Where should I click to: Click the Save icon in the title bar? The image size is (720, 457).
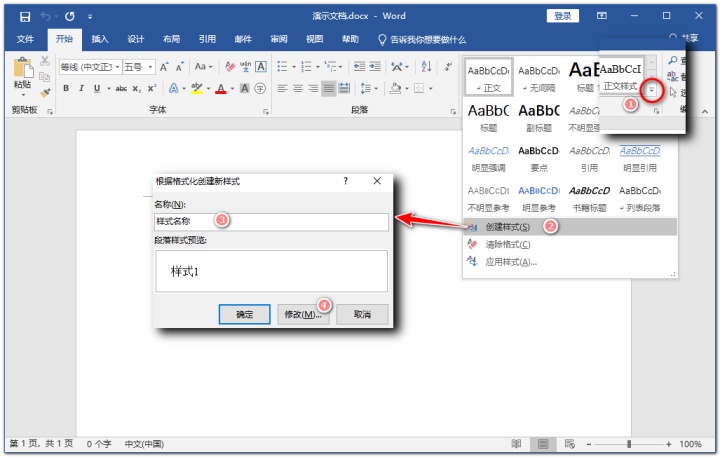click(25, 17)
